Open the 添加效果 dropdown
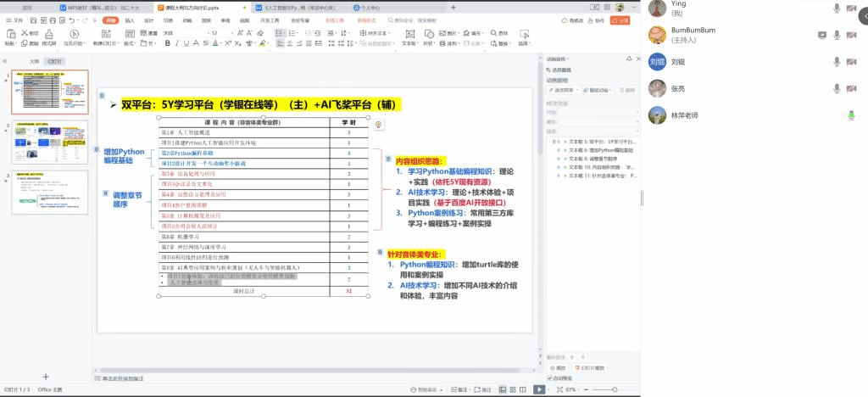This screenshot has height=397, width=868. 565,90
